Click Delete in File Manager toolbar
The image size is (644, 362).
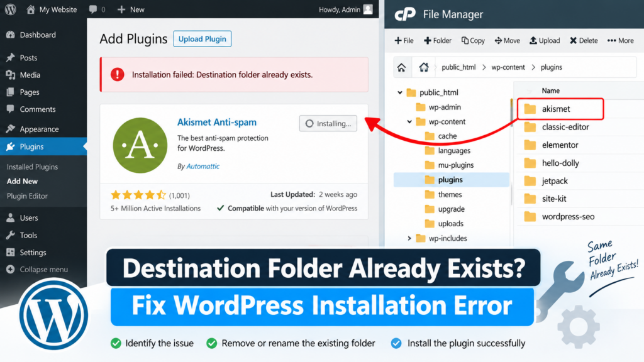(x=584, y=41)
